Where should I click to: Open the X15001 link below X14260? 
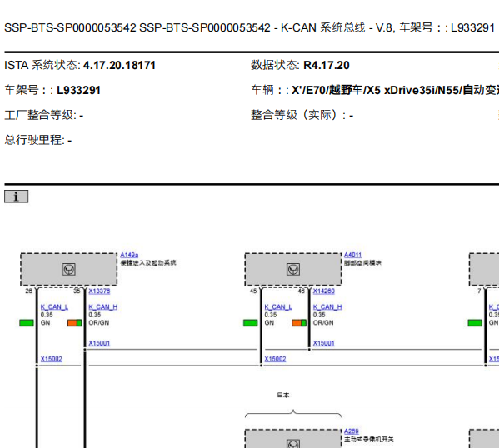point(324,343)
